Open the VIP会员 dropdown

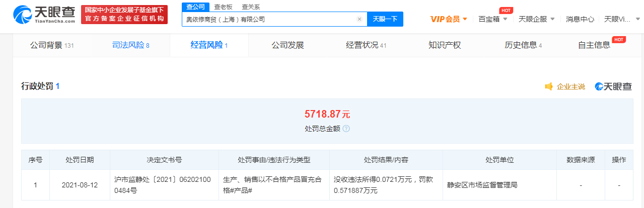click(x=449, y=19)
